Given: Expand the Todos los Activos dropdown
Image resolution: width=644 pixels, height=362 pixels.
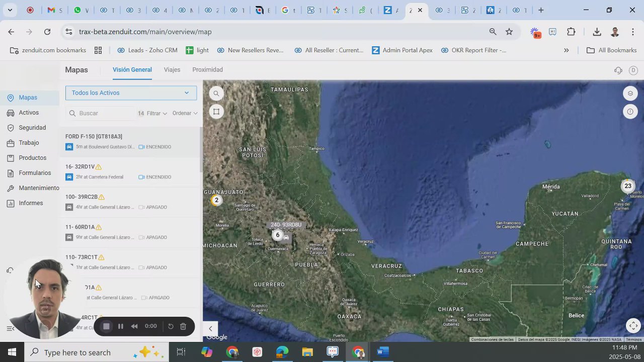Looking at the screenshot, I should [131, 93].
